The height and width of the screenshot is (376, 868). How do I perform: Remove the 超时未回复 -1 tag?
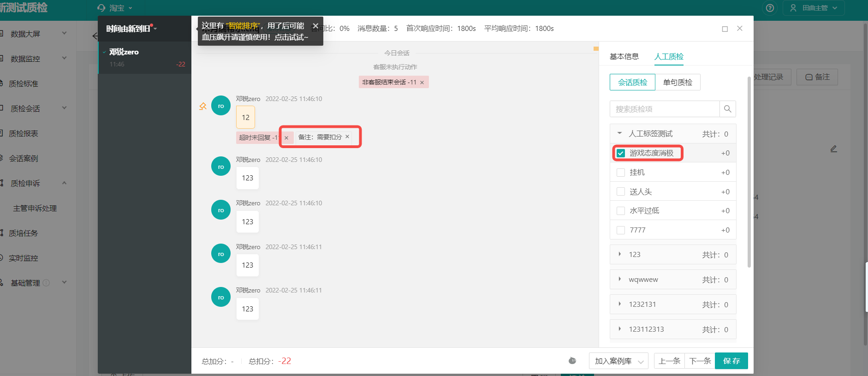(x=286, y=137)
